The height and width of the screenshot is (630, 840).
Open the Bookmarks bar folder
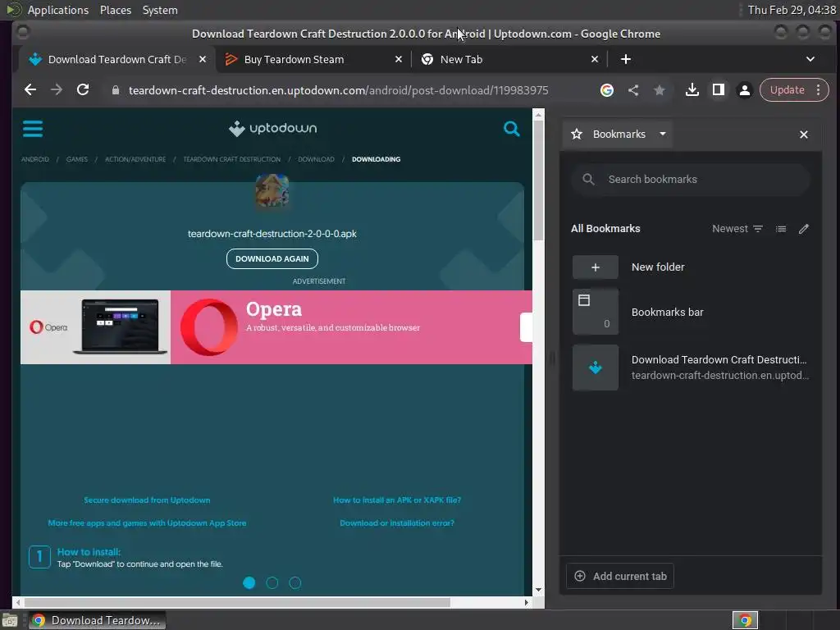point(691,312)
